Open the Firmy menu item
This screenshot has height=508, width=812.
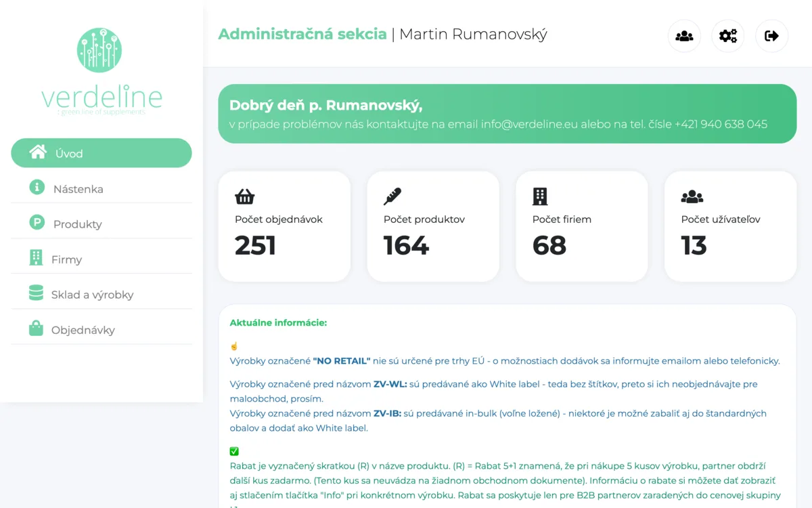coord(101,259)
